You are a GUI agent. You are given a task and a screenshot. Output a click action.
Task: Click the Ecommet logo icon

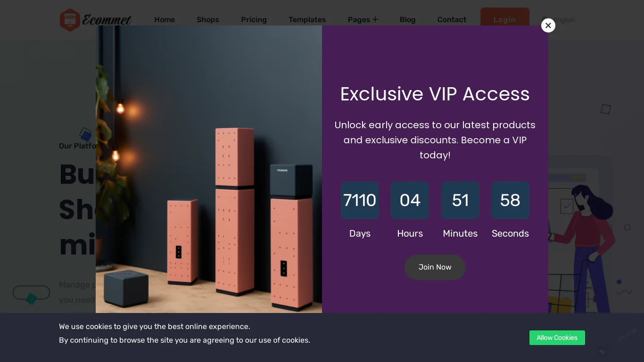click(x=70, y=20)
